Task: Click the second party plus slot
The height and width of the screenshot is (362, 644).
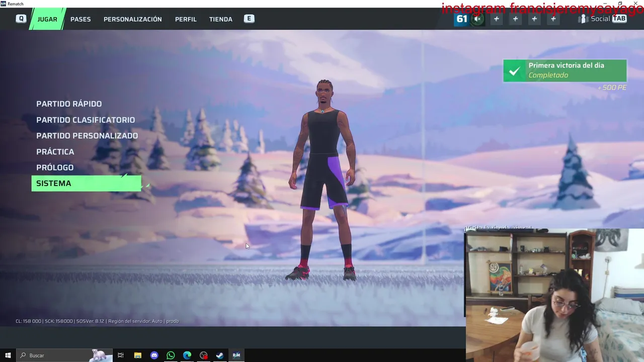Action: pos(515,19)
